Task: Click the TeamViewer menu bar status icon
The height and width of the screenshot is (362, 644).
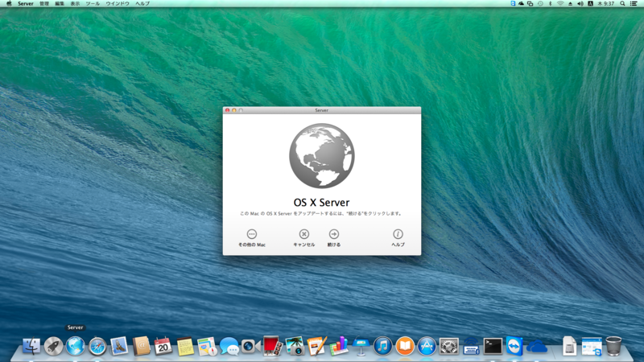Action: [x=513, y=3]
